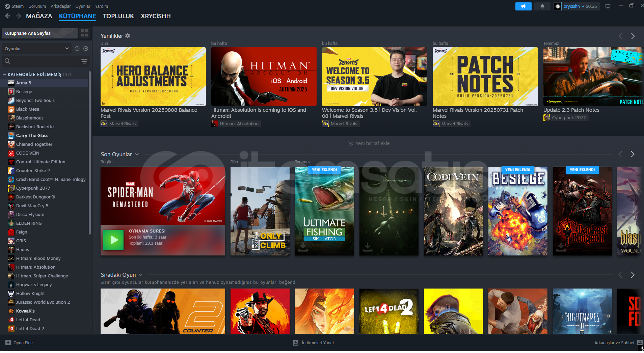
Task: Click Kütüphane Ana Sayfası button
Action: pyautogui.click(x=40, y=33)
